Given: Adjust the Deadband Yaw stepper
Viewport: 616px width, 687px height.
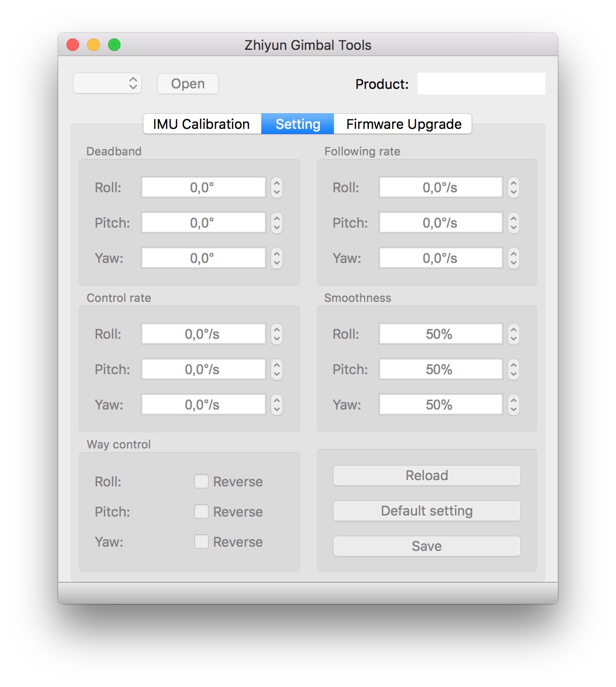Looking at the screenshot, I should coord(277,258).
